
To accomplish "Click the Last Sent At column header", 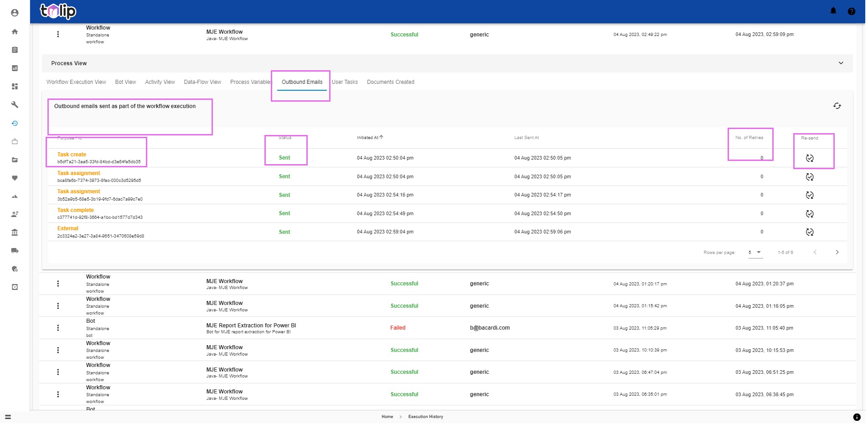I will (527, 138).
